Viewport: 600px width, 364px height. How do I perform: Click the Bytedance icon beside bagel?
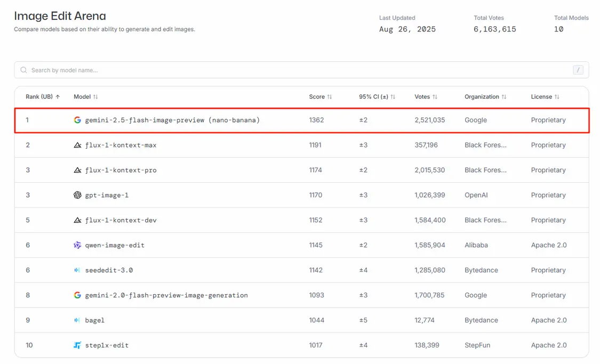click(77, 320)
